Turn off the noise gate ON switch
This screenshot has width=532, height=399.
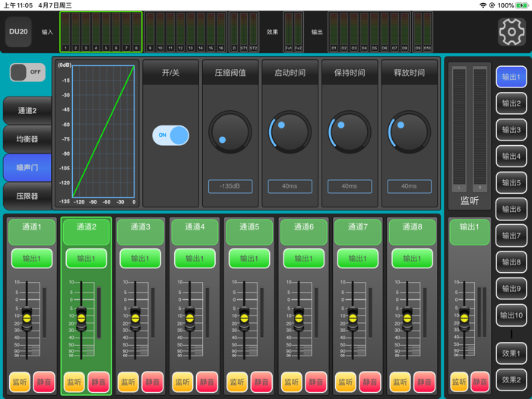tap(171, 135)
